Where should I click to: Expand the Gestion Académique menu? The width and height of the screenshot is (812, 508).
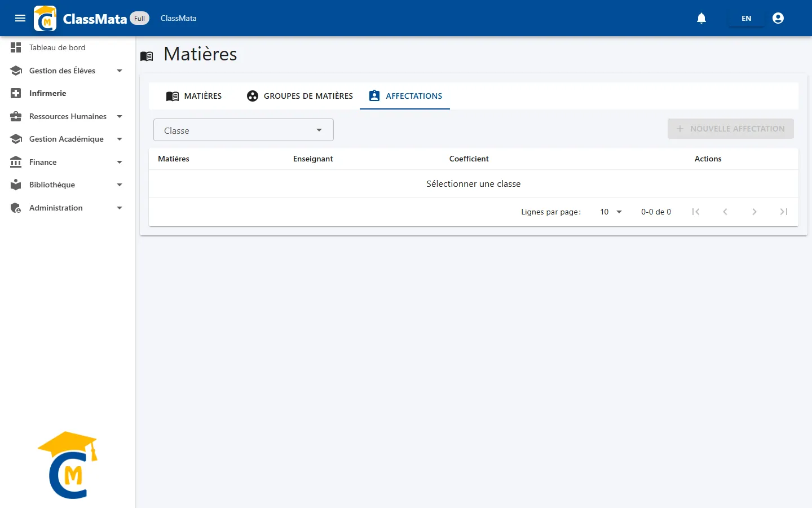click(x=68, y=139)
